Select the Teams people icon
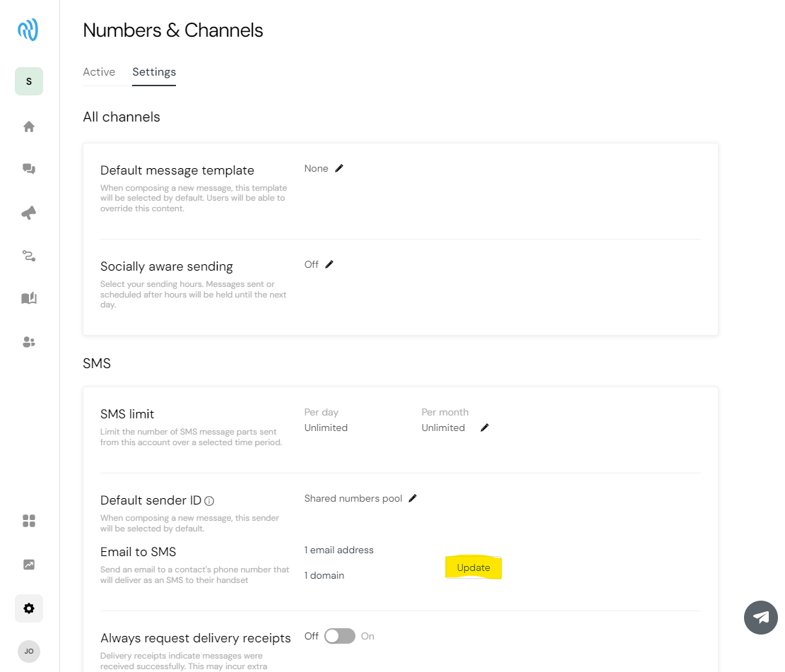The width and height of the screenshot is (785, 672). 28,342
